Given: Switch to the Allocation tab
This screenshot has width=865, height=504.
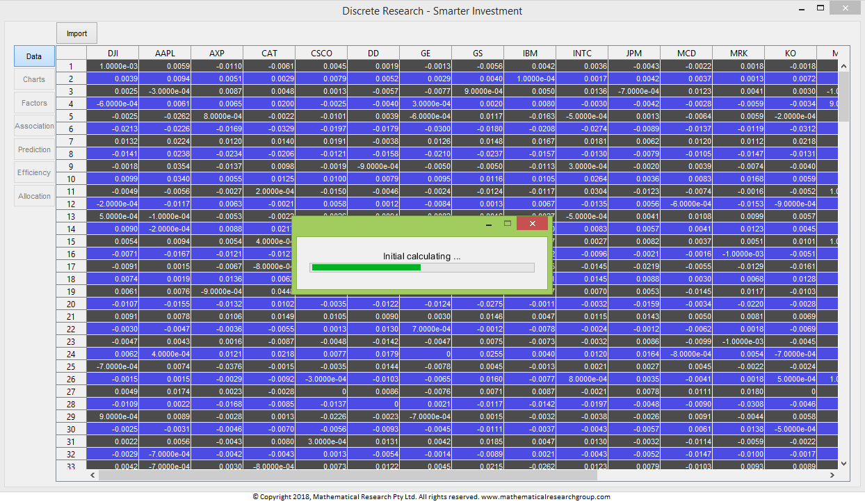Looking at the screenshot, I should point(34,196).
